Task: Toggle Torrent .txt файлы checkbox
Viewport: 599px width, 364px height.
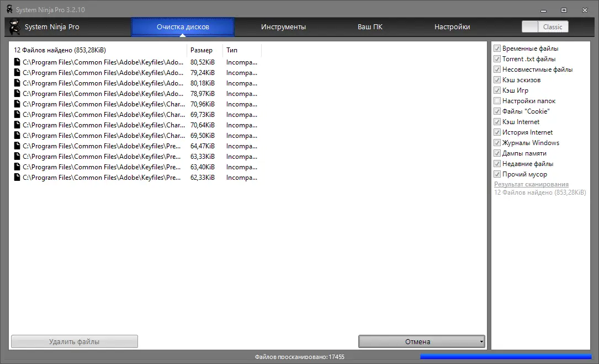Action: (x=497, y=59)
